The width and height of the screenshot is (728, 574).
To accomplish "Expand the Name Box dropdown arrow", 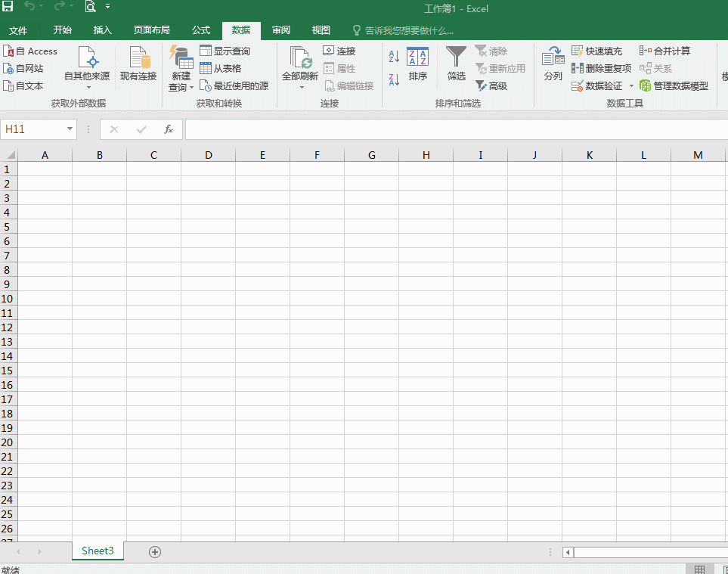I will 70,129.
